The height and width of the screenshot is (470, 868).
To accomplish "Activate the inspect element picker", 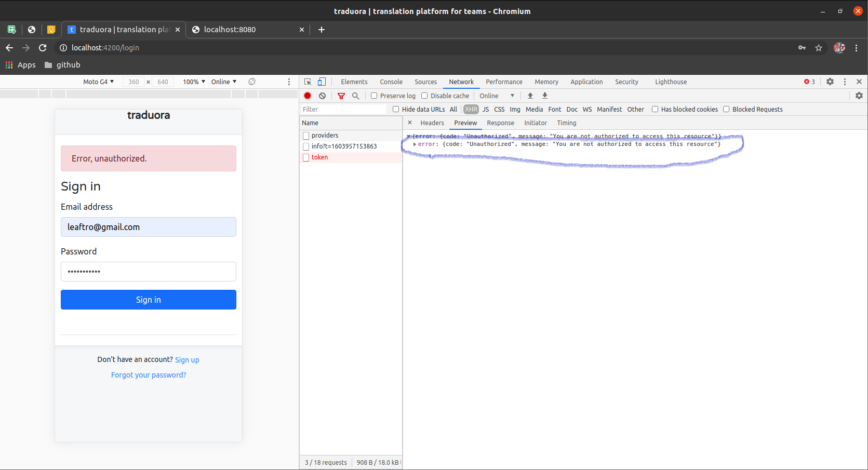I will tap(308, 82).
